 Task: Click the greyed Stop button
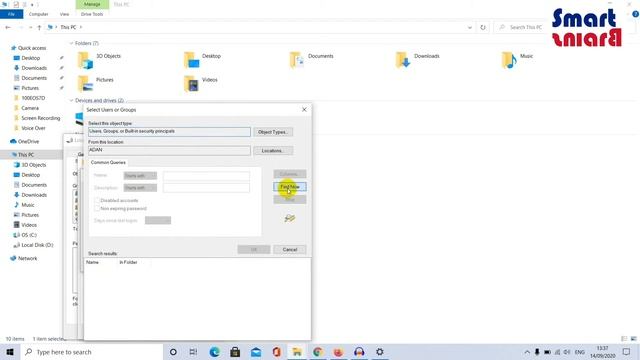pyautogui.click(x=289, y=199)
